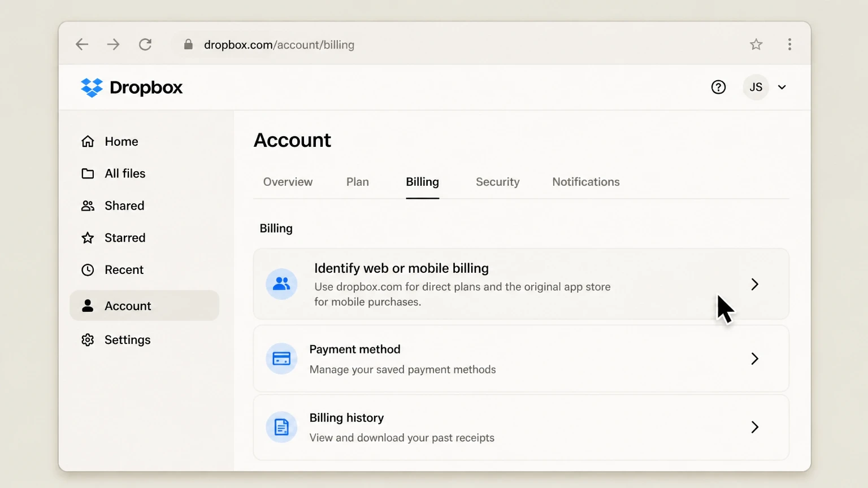Bookmark this page with the star
This screenshot has width=868, height=488.
point(756,44)
